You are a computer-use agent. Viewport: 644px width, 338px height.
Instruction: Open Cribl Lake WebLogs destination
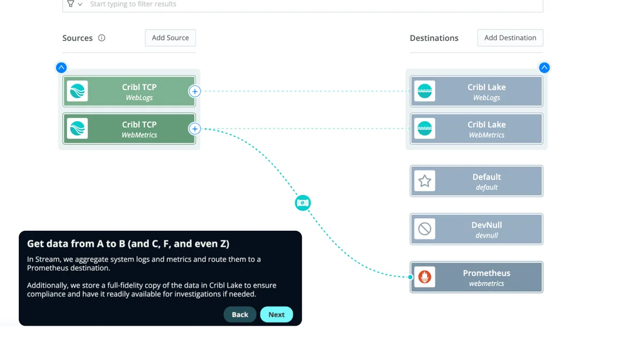tap(477, 92)
